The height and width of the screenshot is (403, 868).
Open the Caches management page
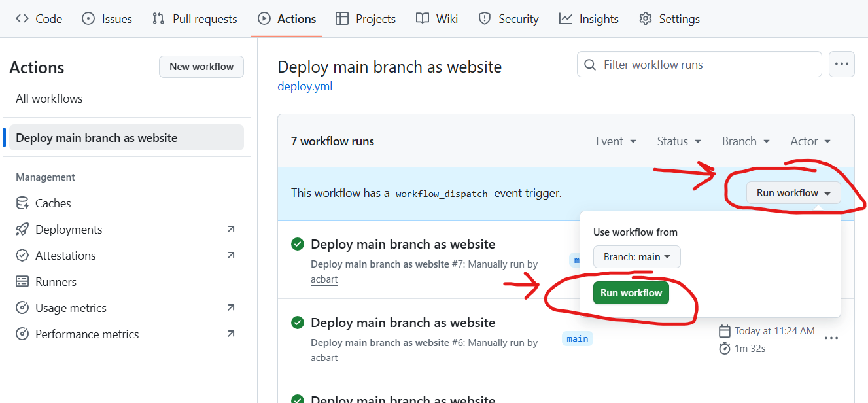[x=50, y=203]
